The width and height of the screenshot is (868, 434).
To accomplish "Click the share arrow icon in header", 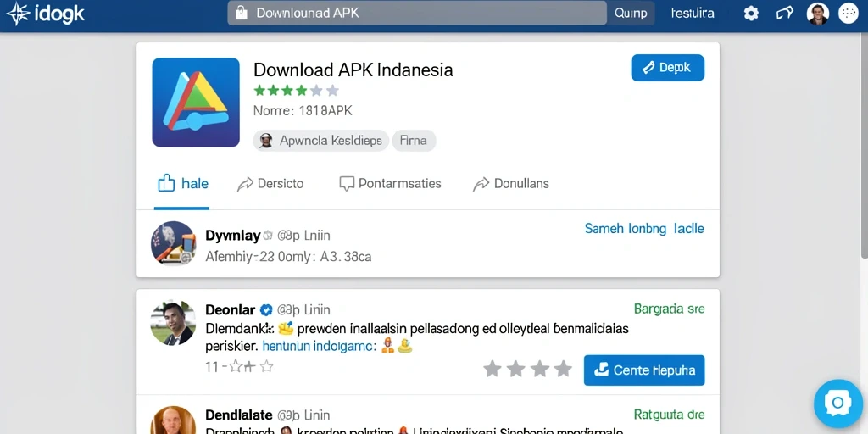I will click(784, 13).
